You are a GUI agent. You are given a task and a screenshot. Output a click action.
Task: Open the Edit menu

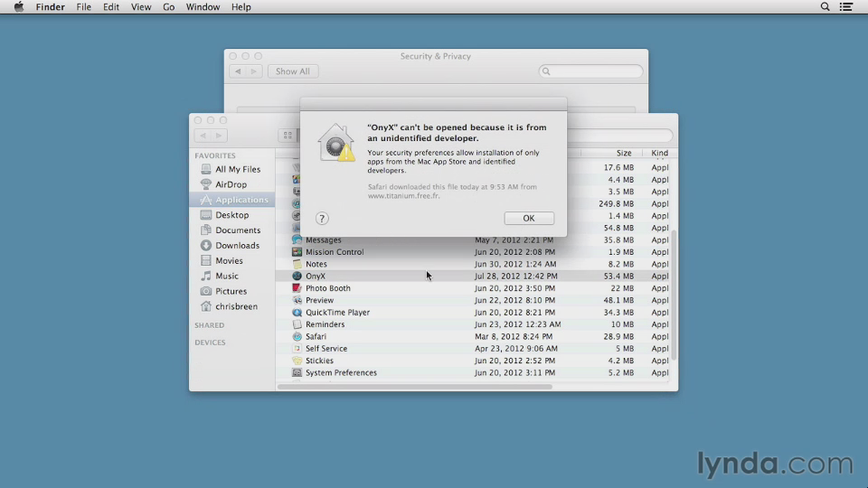110,6
